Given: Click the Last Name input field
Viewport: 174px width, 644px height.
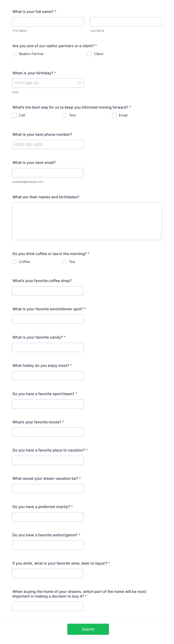Looking at the screenshot, I should (126, 22).
